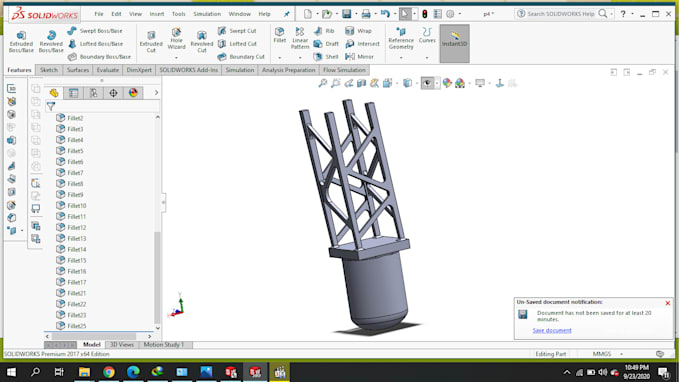Click the Save icon in the toolbar
The image size is (680, 382).
tap(347, 14)
